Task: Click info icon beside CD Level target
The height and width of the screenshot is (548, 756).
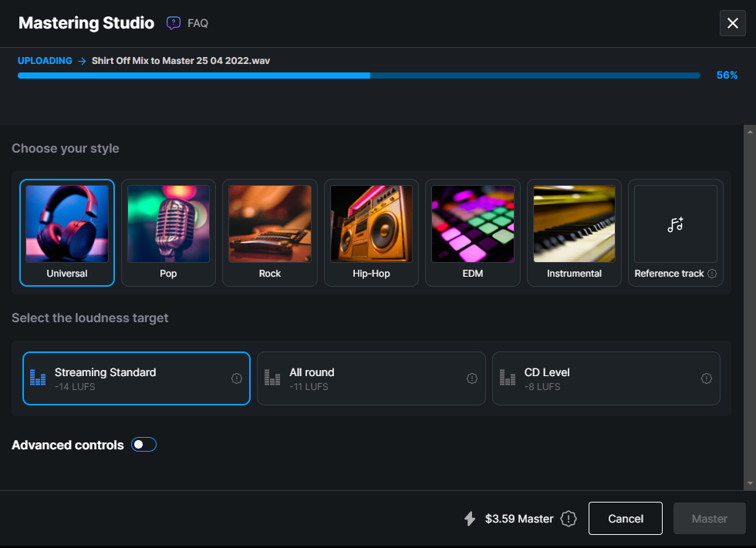Action: (x=706, y=378)
